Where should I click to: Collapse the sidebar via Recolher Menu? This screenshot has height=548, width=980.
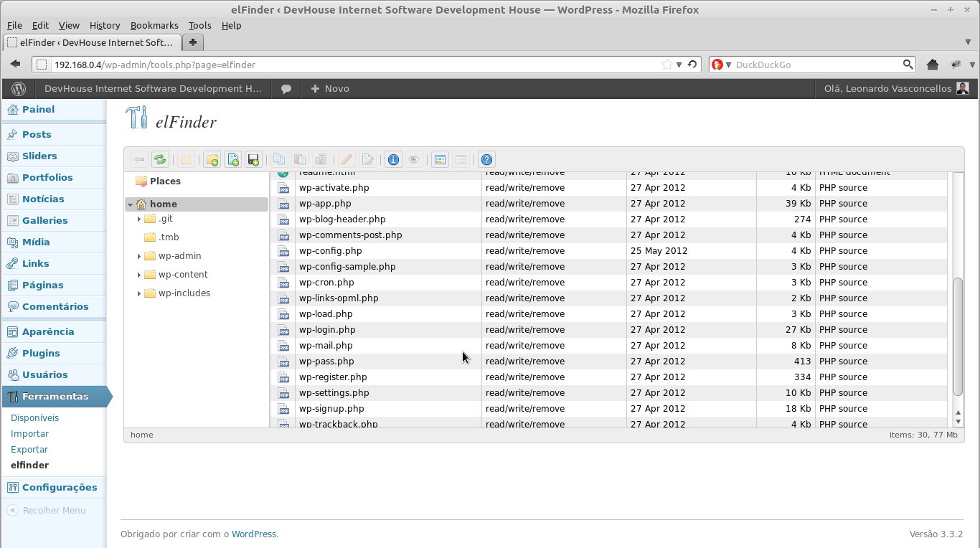click(x=47, y=511)
